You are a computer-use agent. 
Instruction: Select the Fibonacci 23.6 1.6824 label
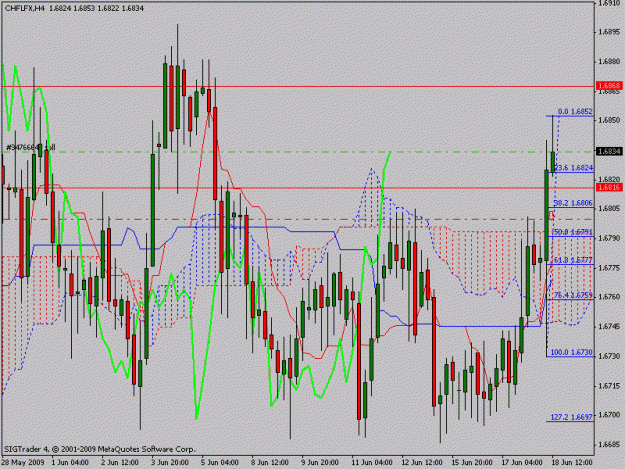574,168
